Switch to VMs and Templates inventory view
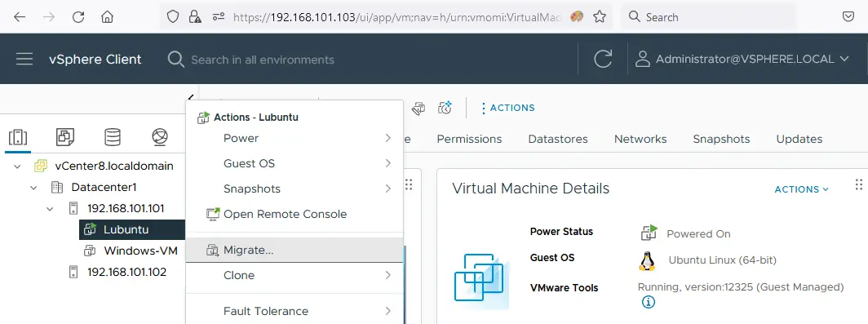The width and height of the screenshot is (868, 324). click(x=65, y=137)
